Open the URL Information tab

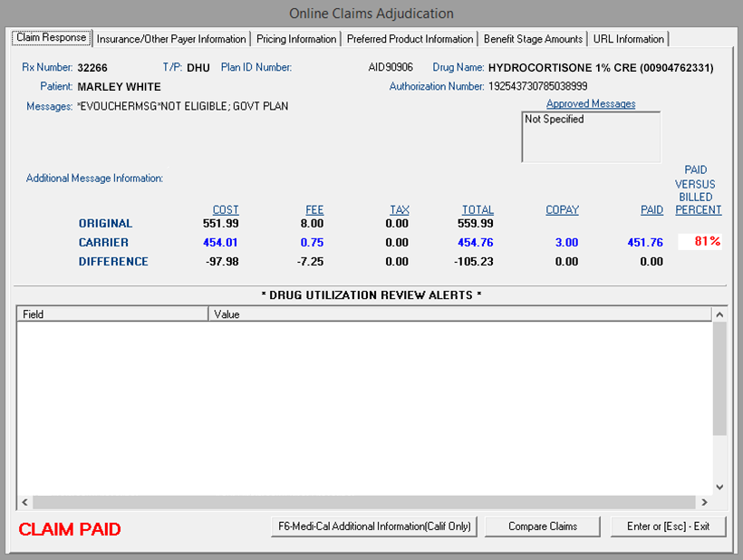pos(628,39)
